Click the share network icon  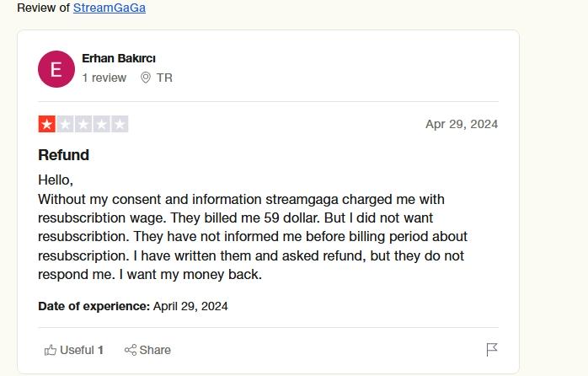point(131,350)
